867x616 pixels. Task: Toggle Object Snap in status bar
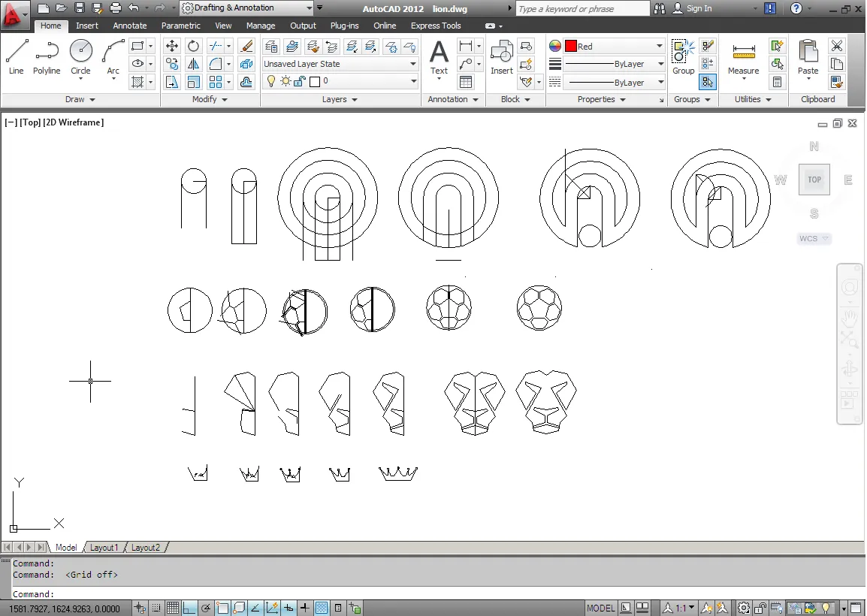222,608
